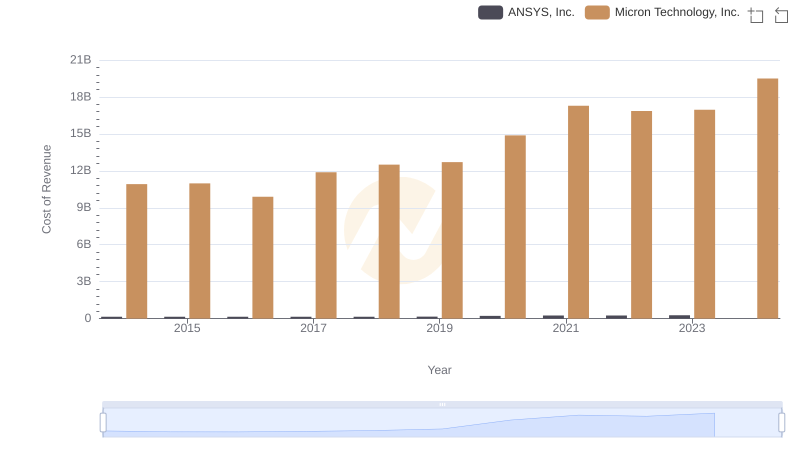Click the Micron Technology, Inc. legend label

point(677,13)
